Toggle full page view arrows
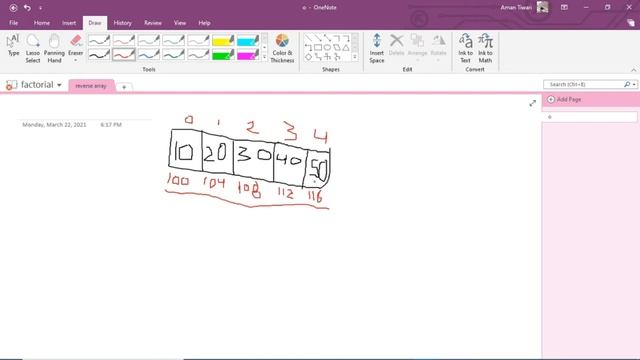Screen dimensions: 640x360 pyautogui.click(x=532, y=103)
